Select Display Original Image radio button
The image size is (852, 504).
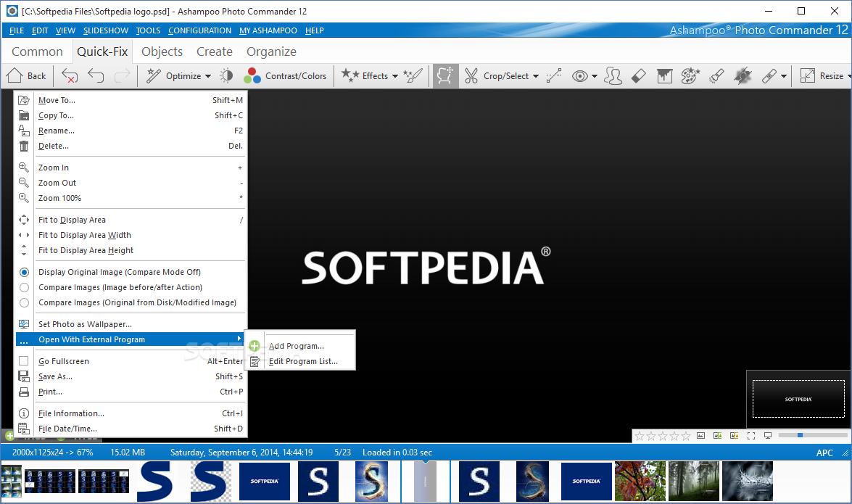(x=24, y=272)
